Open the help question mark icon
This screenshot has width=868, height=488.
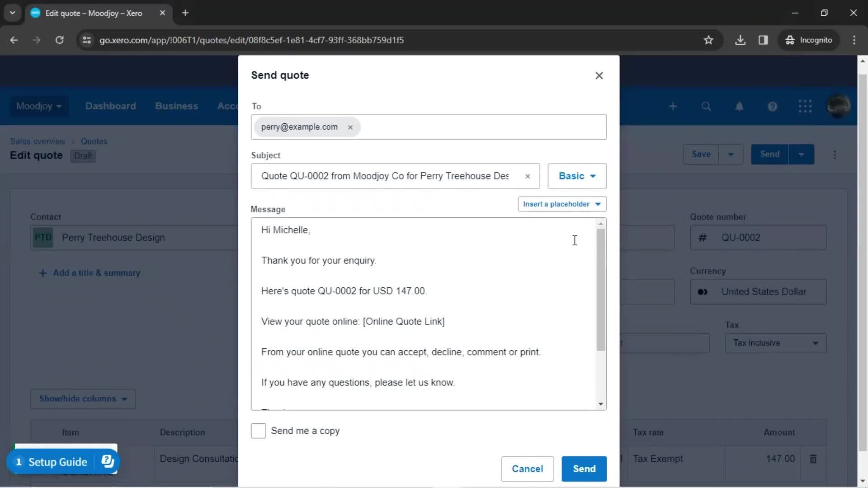772,106
